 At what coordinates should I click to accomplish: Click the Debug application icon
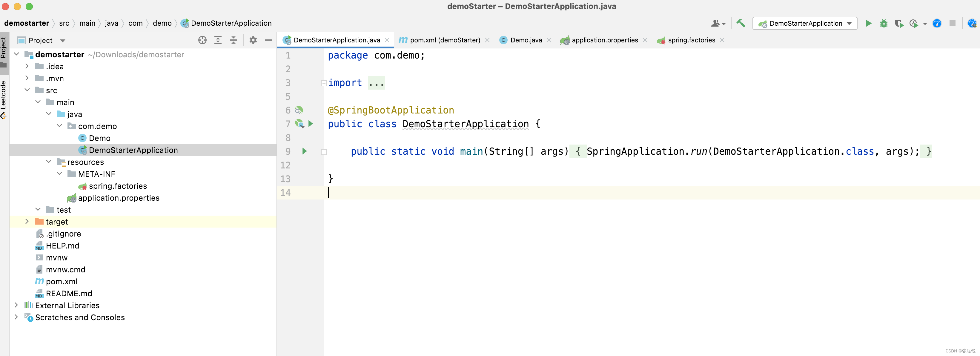tap(883, 24)
